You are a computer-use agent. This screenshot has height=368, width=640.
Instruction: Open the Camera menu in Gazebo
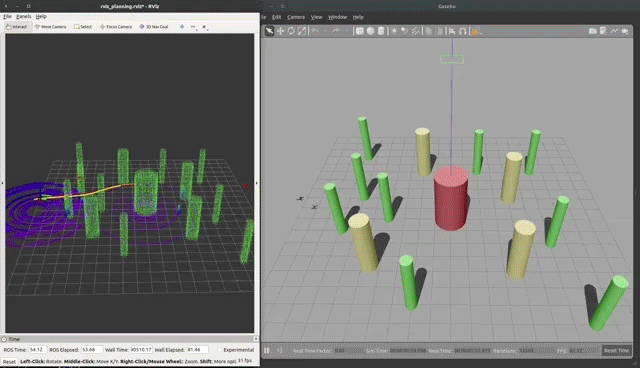click(296, 17)
